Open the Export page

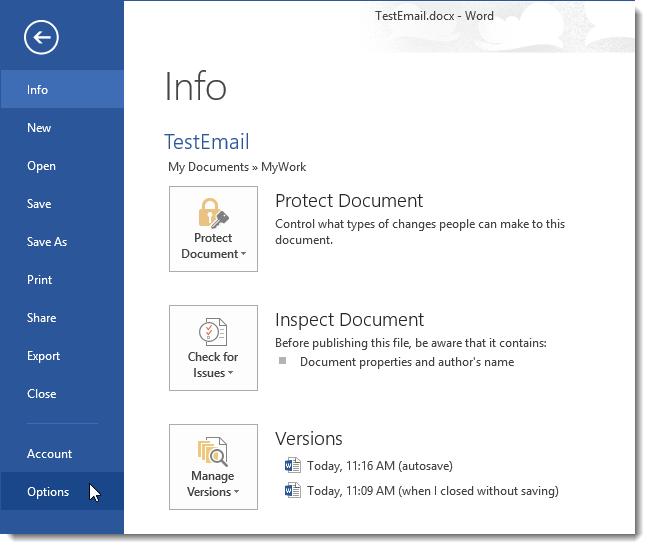click(x=62, y=356)
